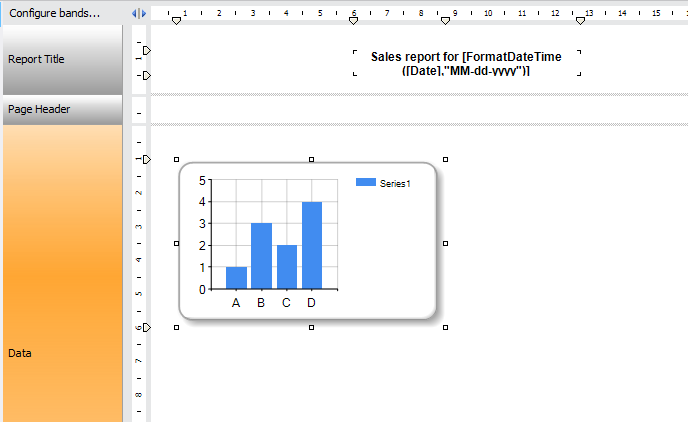Select the Page Header band header
The width and height of the screenshot is (688, 422).
63,109
